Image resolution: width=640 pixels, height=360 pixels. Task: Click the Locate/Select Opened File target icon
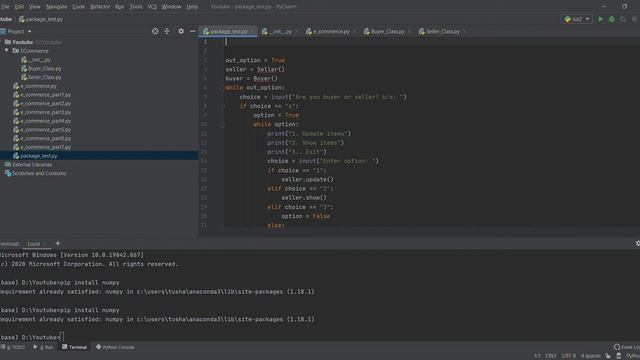155,31
